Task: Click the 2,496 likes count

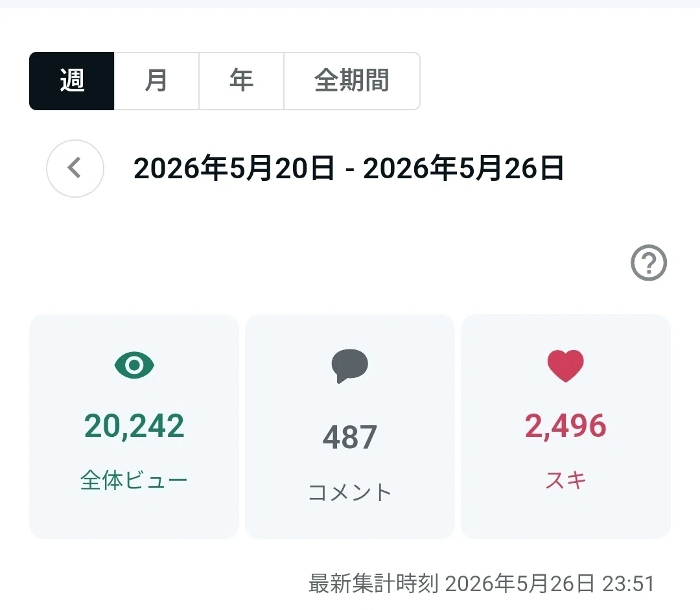Action: coord(566,426)
